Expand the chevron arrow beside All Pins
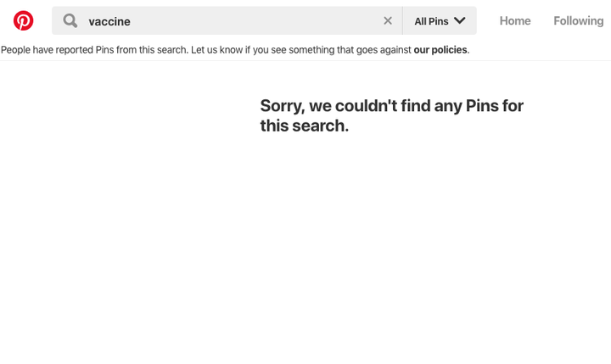This screenshot has height=364, width=611. [460, 20]
